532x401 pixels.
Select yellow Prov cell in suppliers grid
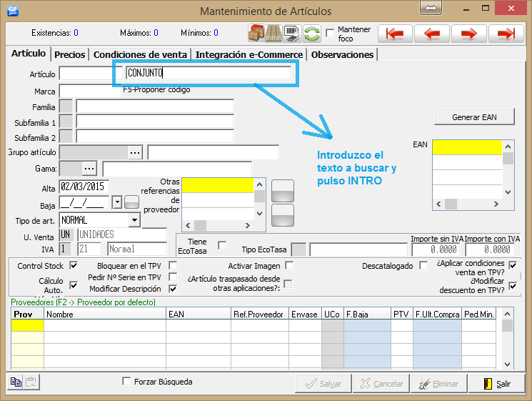coord(27,325)
